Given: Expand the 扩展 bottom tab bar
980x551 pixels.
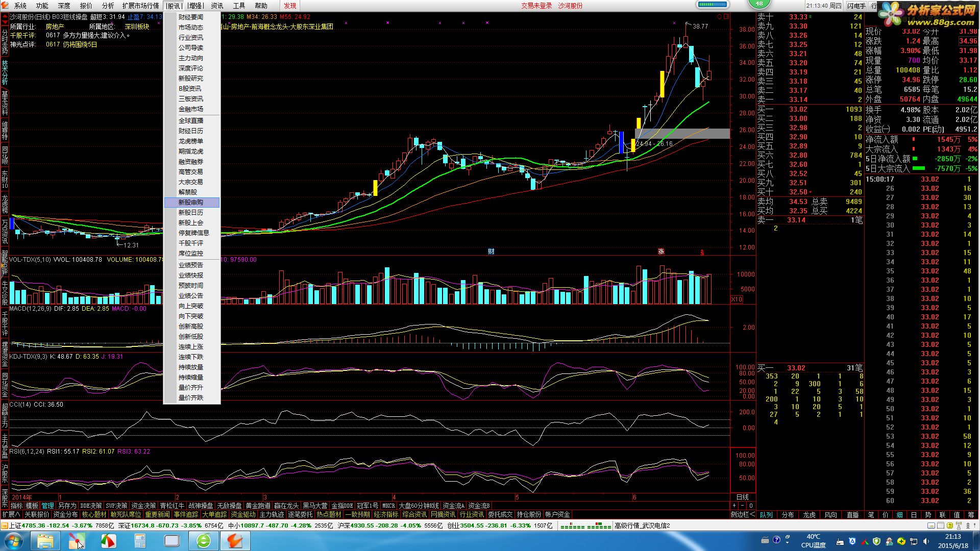Looking at the screenshot, I should pyautogui.click(x=11, y=515).
